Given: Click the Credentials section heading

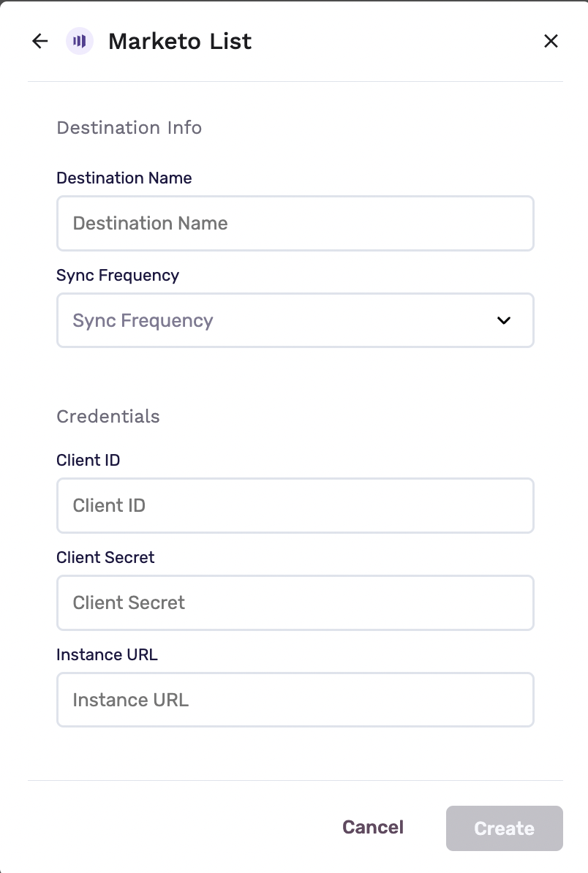Looking at the screenshot, I should [x=108, y=417].
